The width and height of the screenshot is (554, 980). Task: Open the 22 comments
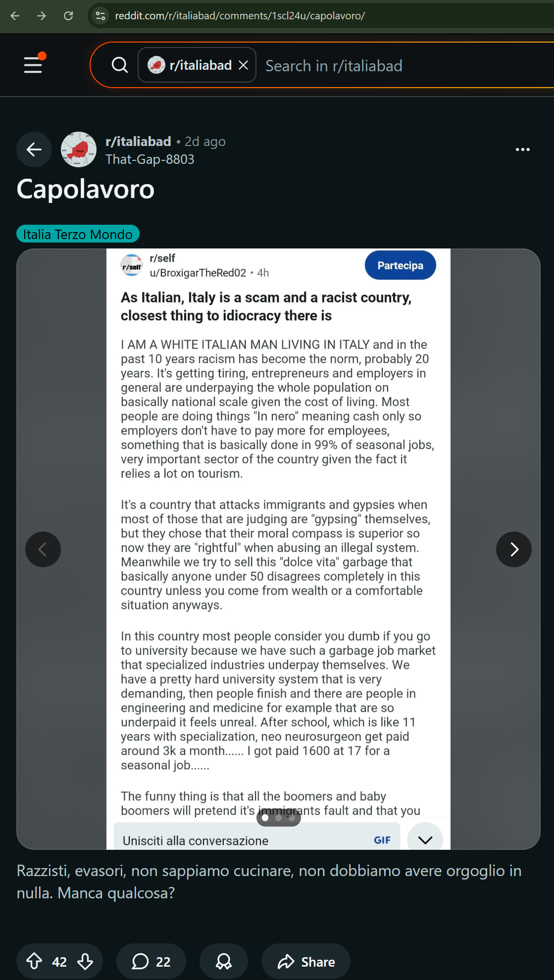click(151, 961)
